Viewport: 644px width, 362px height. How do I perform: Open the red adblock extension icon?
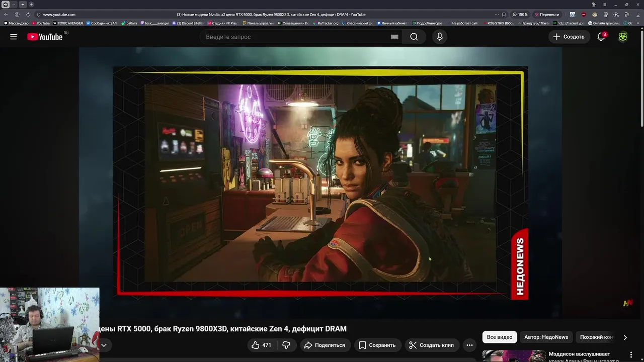pyautogui.click(x=584, y=15)
